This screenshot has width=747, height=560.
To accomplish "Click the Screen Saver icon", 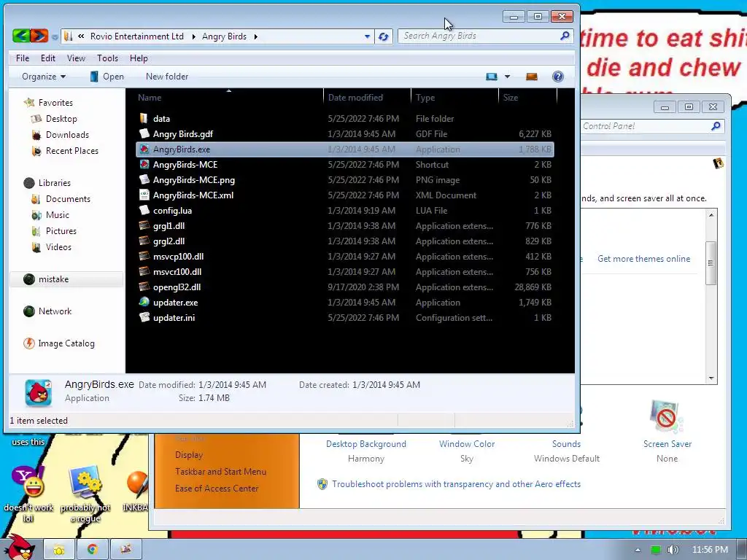I will point(667,416).
